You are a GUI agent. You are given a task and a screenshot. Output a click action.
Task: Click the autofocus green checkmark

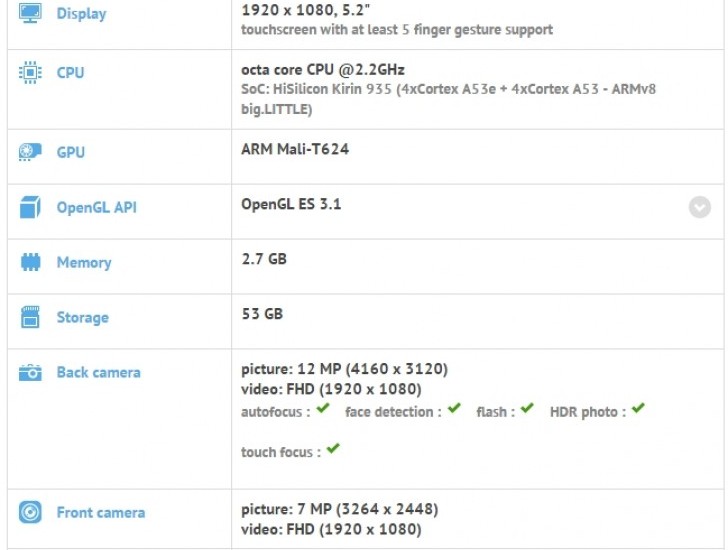323,409
